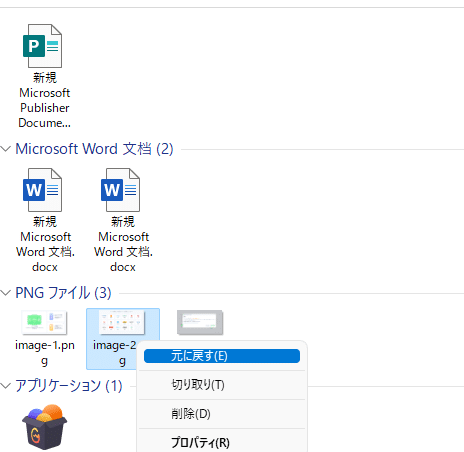Screen dimensions: 464x452
Task: Select the Microsoft Publisher document icon
Action: (42, 46)
